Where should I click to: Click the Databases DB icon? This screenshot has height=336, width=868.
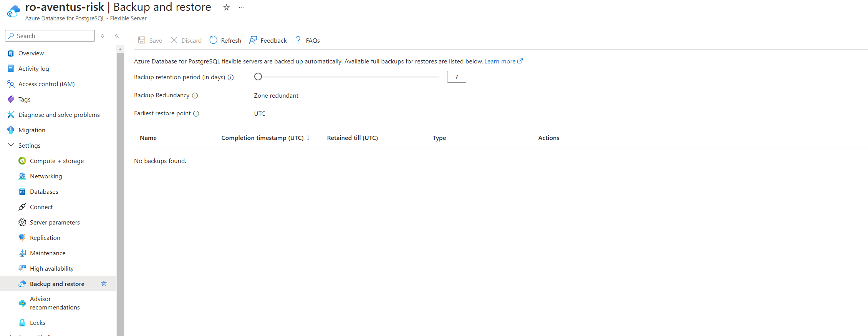pos(22,191)
